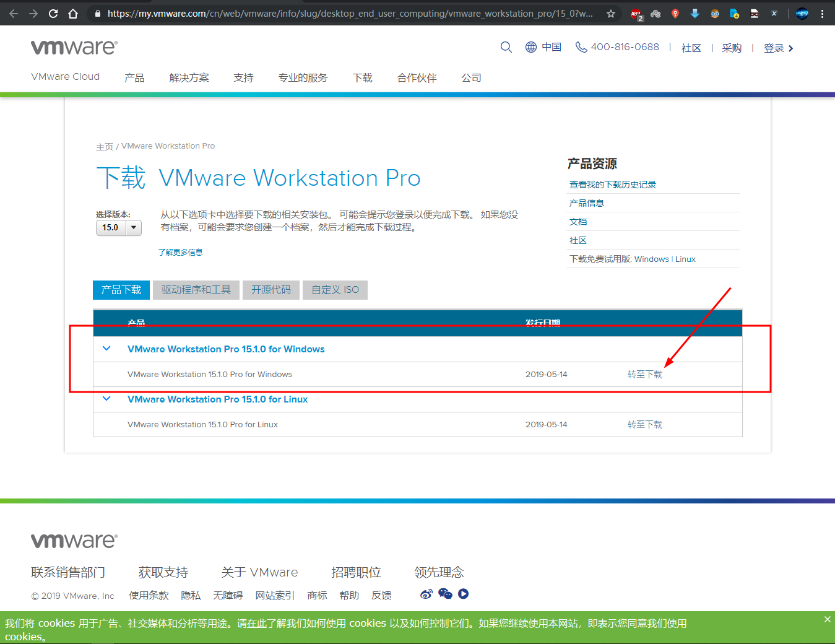Collapse the Workstation Pro for Windows row
Image resolution: width=835 pixels, height=644 pixels.
pyautogui.click(x=106, y=349)
